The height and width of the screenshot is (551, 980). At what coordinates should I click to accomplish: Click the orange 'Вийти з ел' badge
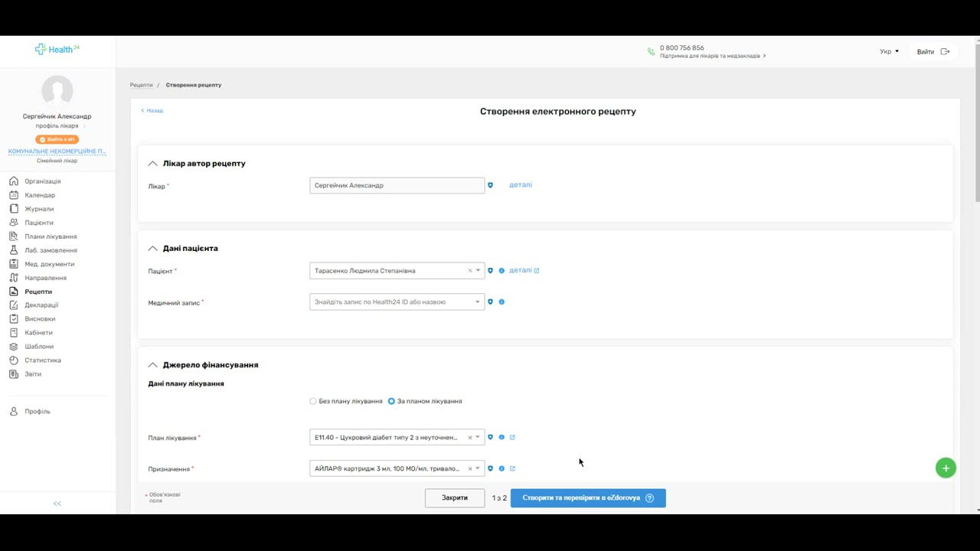point(57,139)
